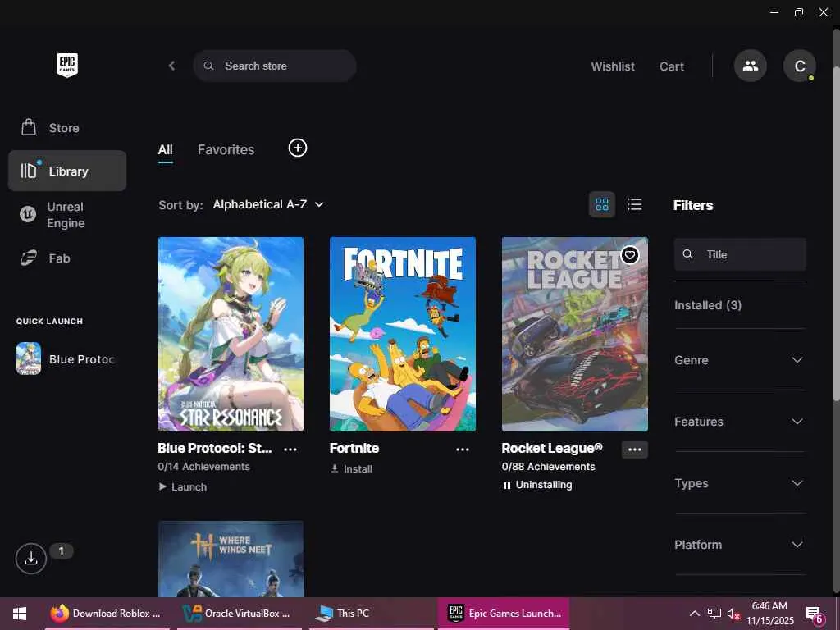This screenshot has height=630, width=840.
Task: Open the network tray icon
Action: pos(714,614)
